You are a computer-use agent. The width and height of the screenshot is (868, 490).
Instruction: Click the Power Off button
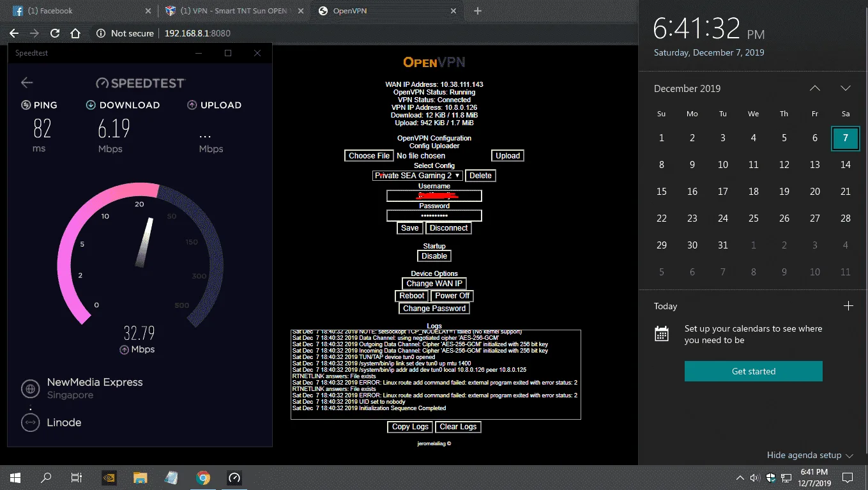pos(452,296)
